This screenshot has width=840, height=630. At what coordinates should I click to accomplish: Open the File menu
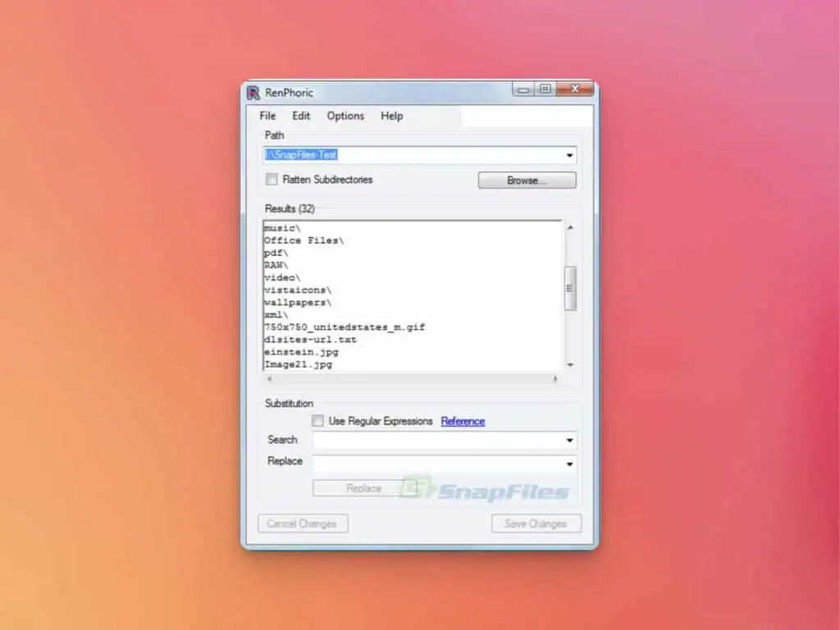(x=267, y=116)
